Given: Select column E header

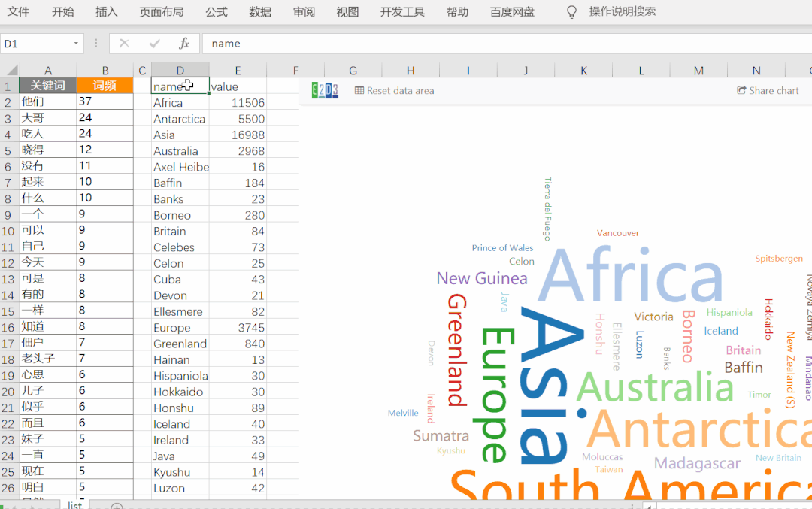Looking at the screenshot, I should pyautogui.click(x=238, y=71).
